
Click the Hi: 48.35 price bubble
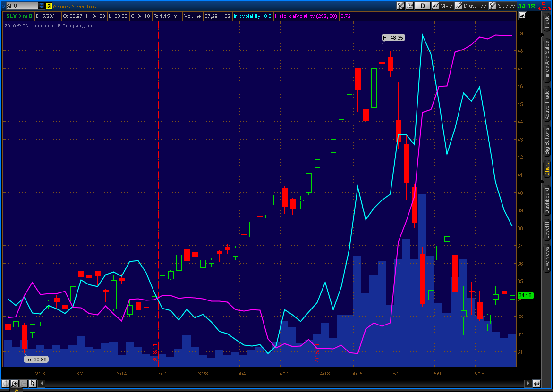click(393, 38)
